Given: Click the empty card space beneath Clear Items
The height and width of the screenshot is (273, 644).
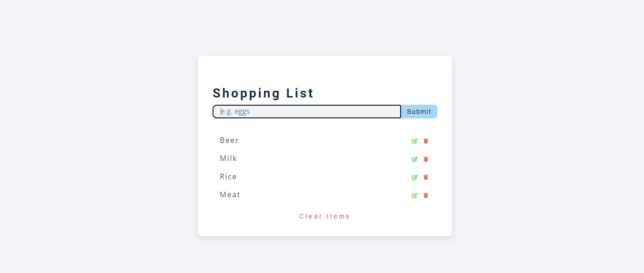Looking at the screenshot, I should pos(324,229).
